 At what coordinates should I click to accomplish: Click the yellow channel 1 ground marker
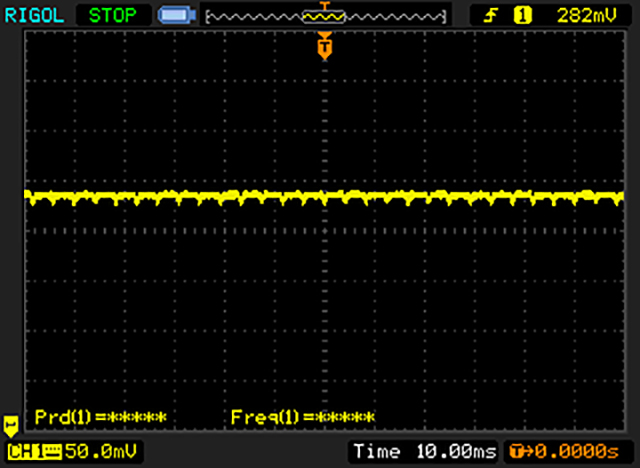(11, 424)
